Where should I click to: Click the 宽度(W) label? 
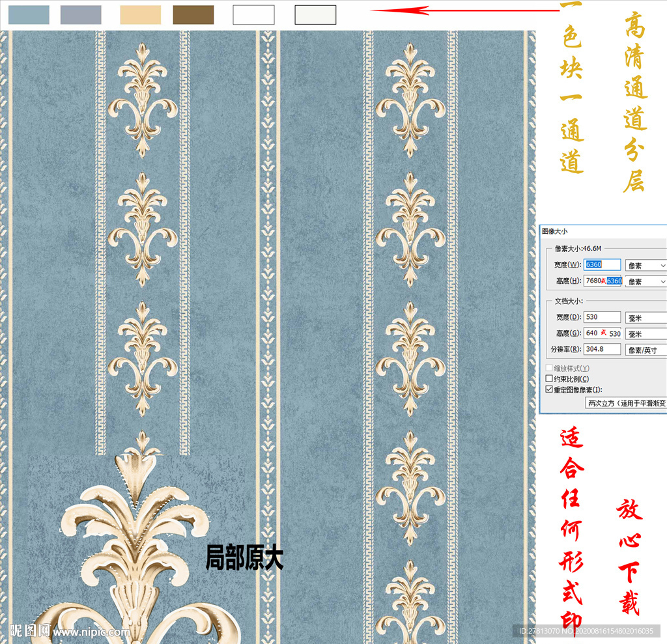[567, 264]
